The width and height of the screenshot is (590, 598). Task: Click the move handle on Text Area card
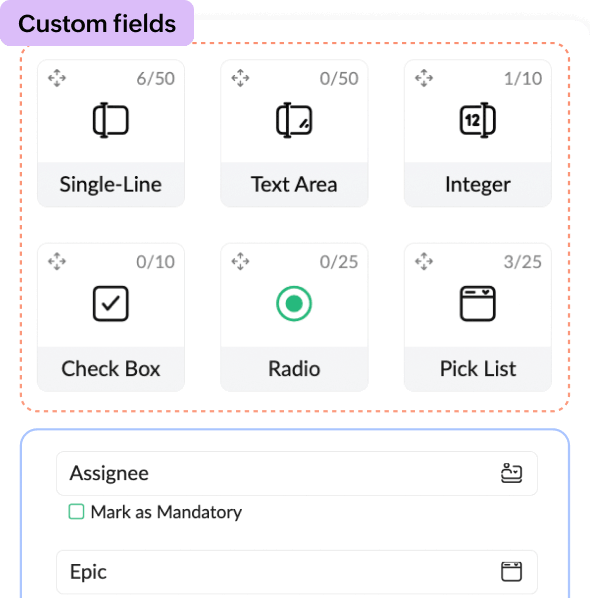(240, 78)
